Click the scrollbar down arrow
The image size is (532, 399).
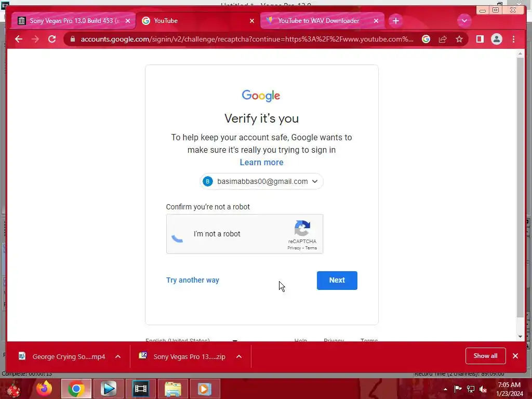pos(520,337)
